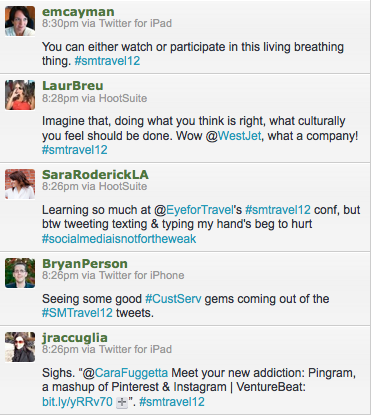Open the emcayman username link
Image resolution: width=371 pixels, height=415 pixels.
tap(78, 12)
